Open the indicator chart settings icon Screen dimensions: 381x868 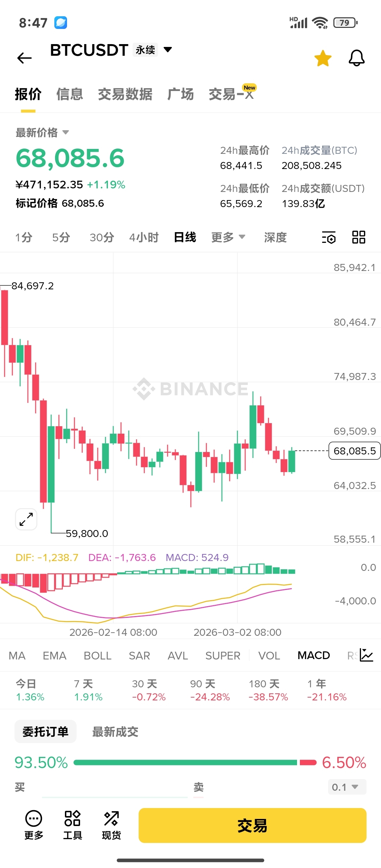[366, 655]
